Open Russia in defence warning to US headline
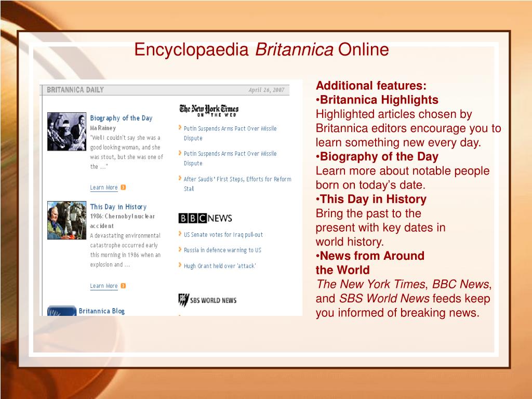This screenshot has height=399, width=532. pyautogui.click(x=222, y=250)
